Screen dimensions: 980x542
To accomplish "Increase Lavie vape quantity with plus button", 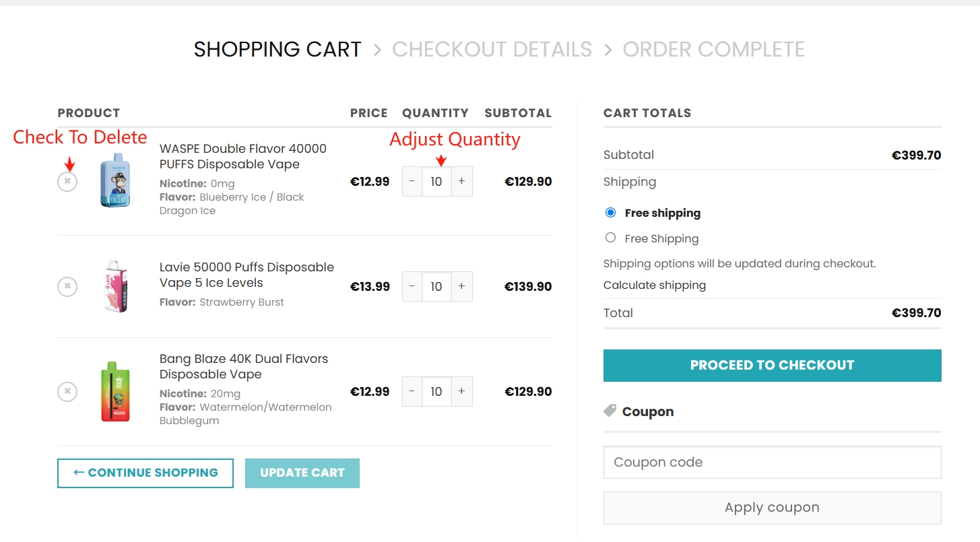I will (x=461, y=287).
